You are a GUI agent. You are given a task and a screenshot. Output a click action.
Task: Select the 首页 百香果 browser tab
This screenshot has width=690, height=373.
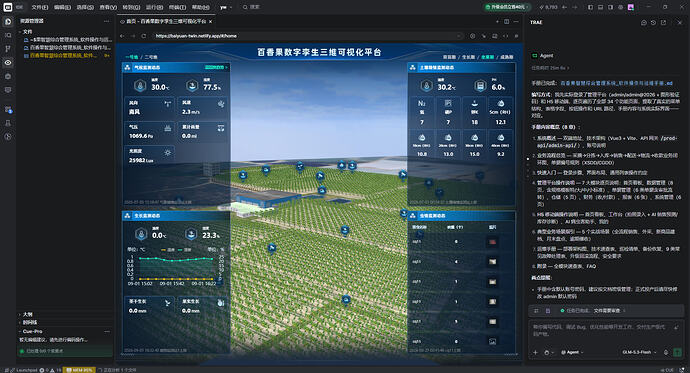pos(166,21)
